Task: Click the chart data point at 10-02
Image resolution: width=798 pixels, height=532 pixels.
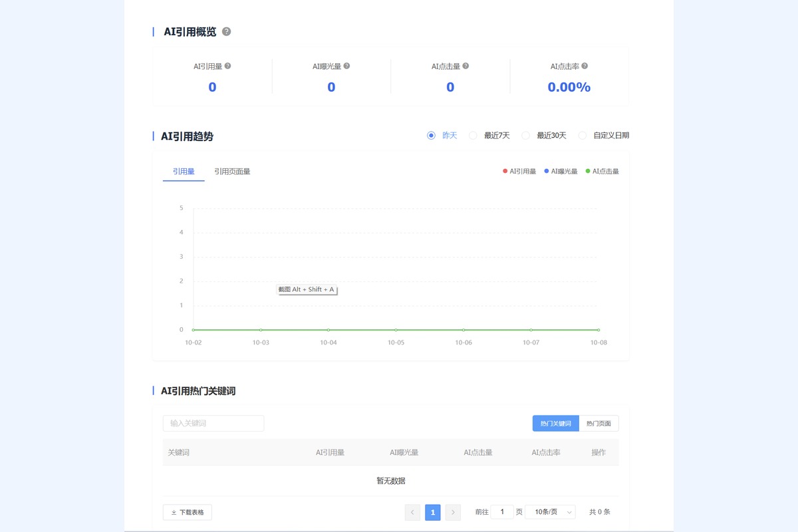Action: pyautogui.click(x=194, y=330)
